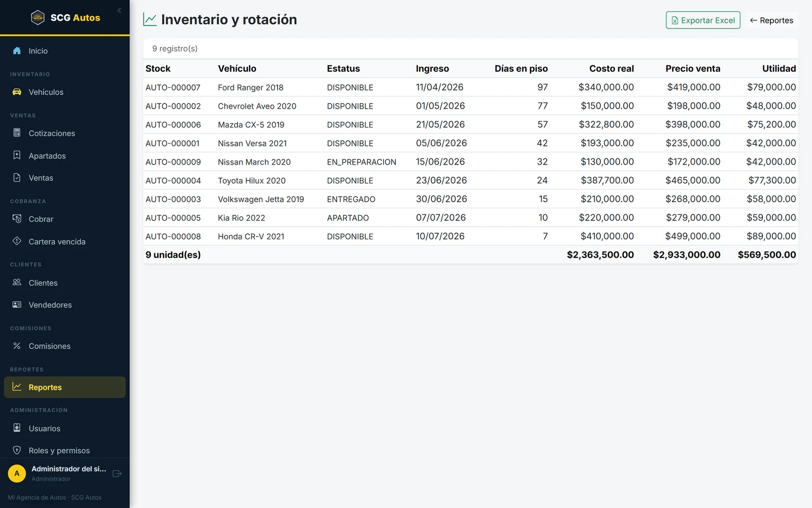812x508 pixels.
Task: Click the Clientes people icon
Action: pos(17,282)
